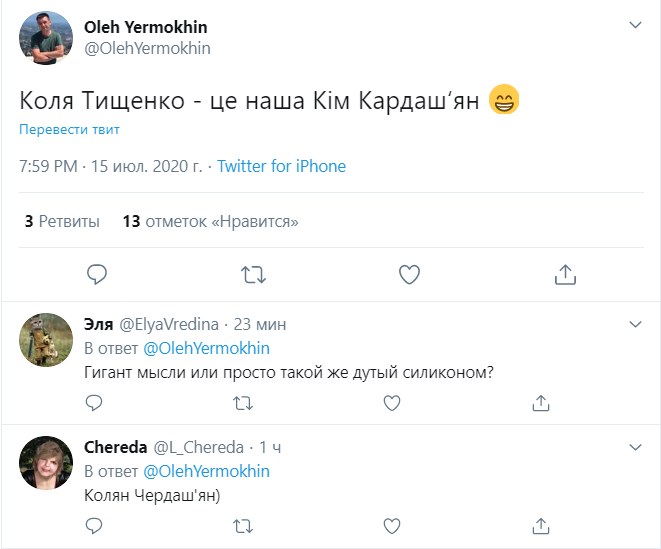661x549 pixels.
Task: Reply to Oleh Yermokhin's main tweet
Action: point(96,273)
